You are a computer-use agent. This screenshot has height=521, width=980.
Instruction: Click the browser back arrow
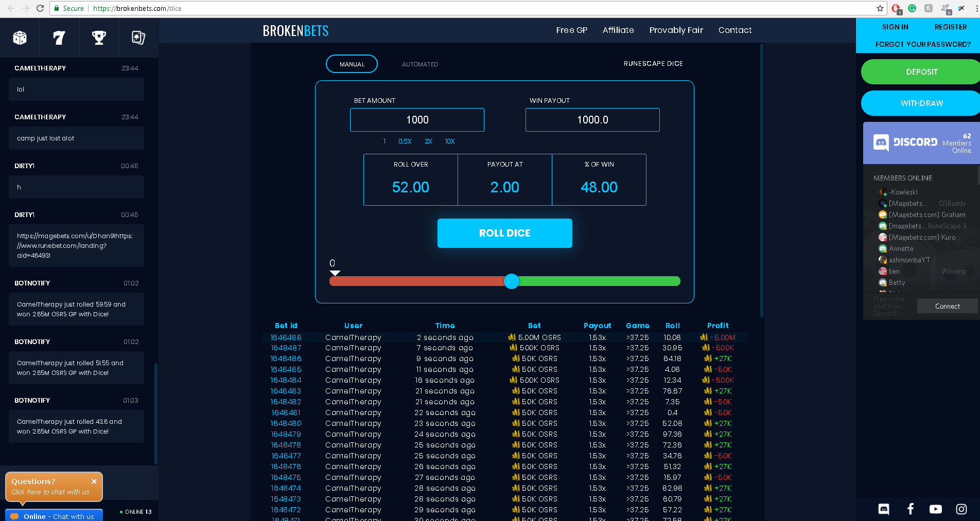tap(11, 8)
